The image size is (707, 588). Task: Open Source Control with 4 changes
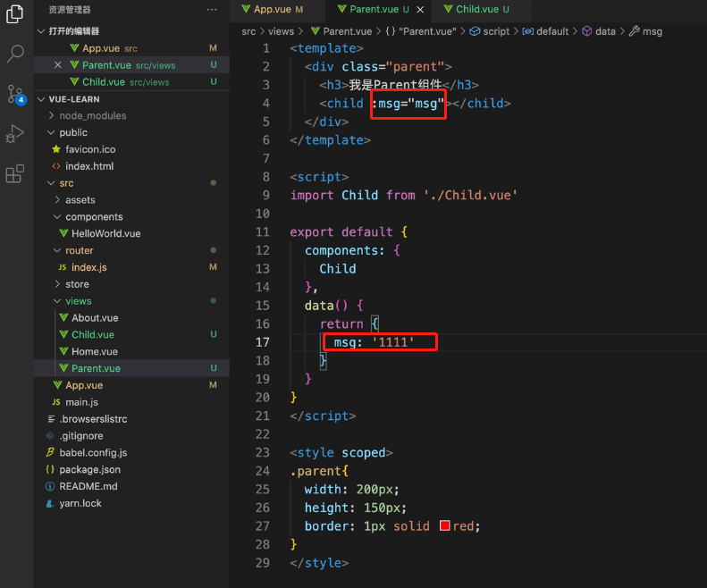click(x=16, y=95)
